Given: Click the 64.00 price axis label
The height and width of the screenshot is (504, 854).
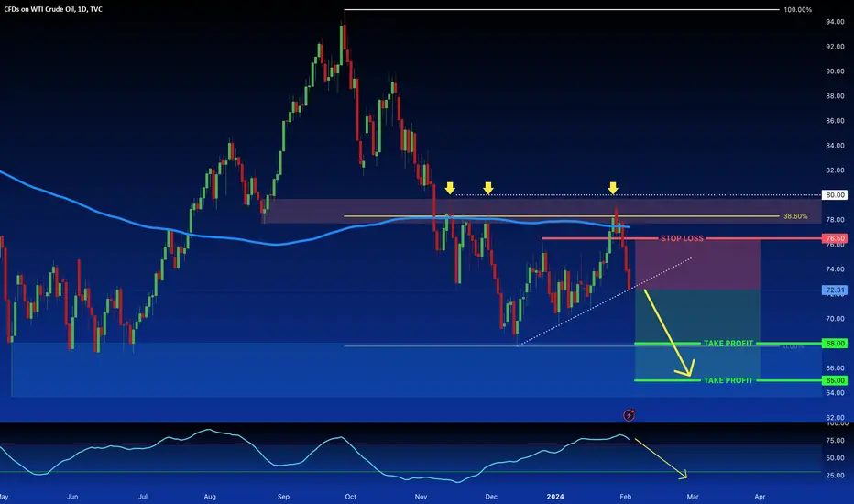Looking at the screenshot, I should (835, 393).
